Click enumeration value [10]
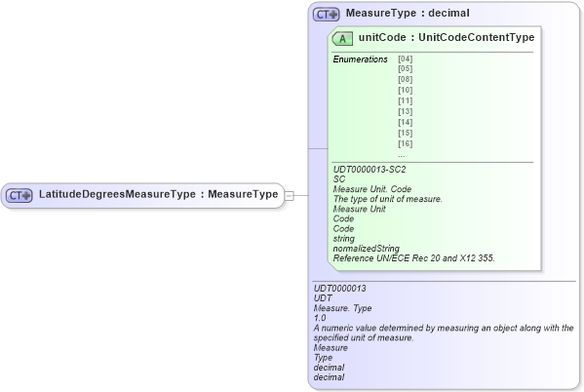Screen dimensions: 584x392 pyautogui.click(x=406, y=90)
